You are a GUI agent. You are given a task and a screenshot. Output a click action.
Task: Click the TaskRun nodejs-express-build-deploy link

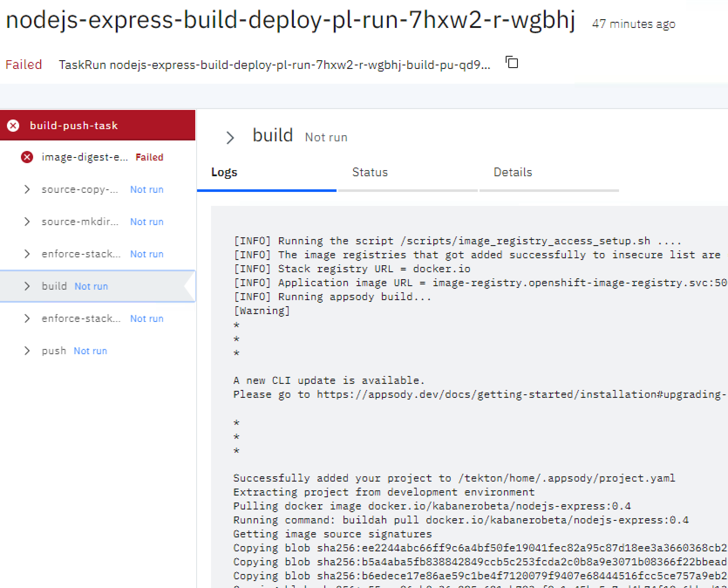[x=275, y=65]
